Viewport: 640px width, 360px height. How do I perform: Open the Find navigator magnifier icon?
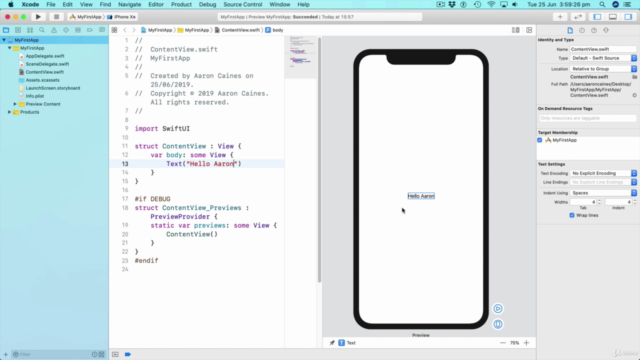42,30
